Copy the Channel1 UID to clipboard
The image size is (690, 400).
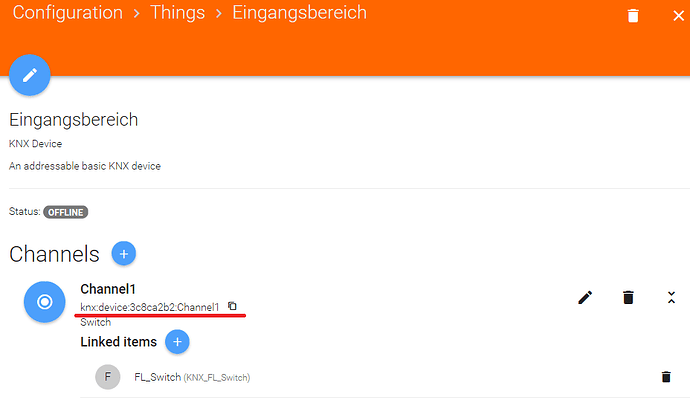click(x=232, y=306)
